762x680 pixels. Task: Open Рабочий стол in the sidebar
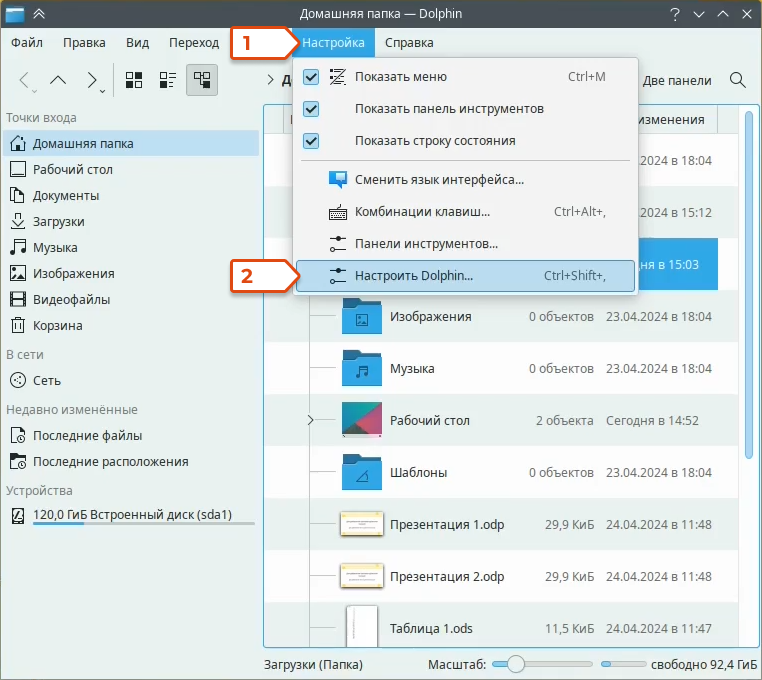131,170
